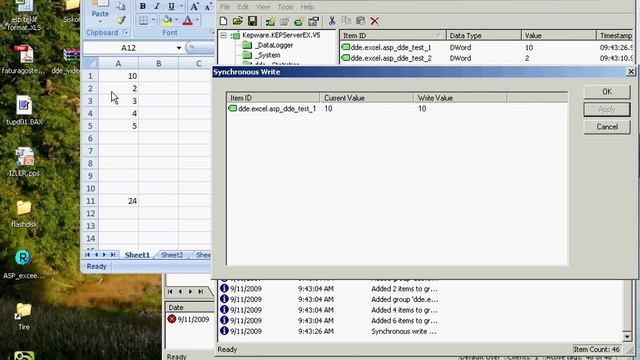The width and height of the screenshot is (640, 360).
Task: Open the Name Box dropdown showing A12
Action: [x=178, y=48]
